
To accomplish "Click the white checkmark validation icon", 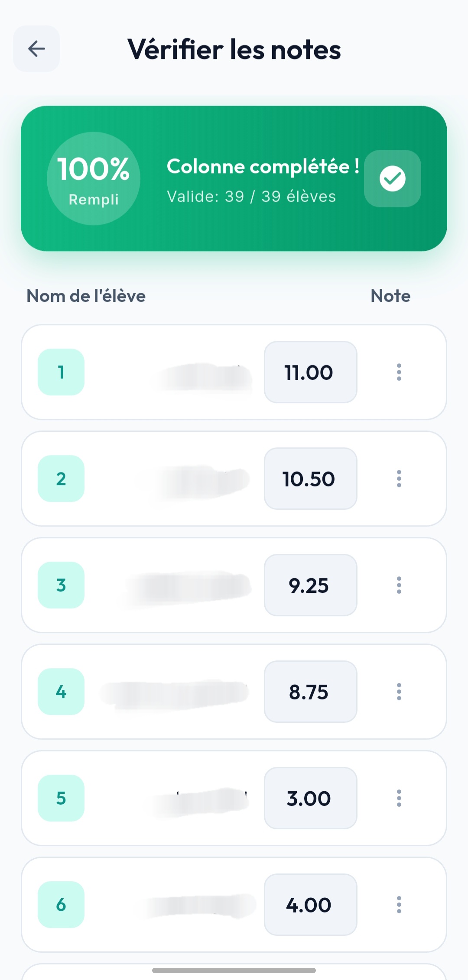I will click(x=393, y=178).
